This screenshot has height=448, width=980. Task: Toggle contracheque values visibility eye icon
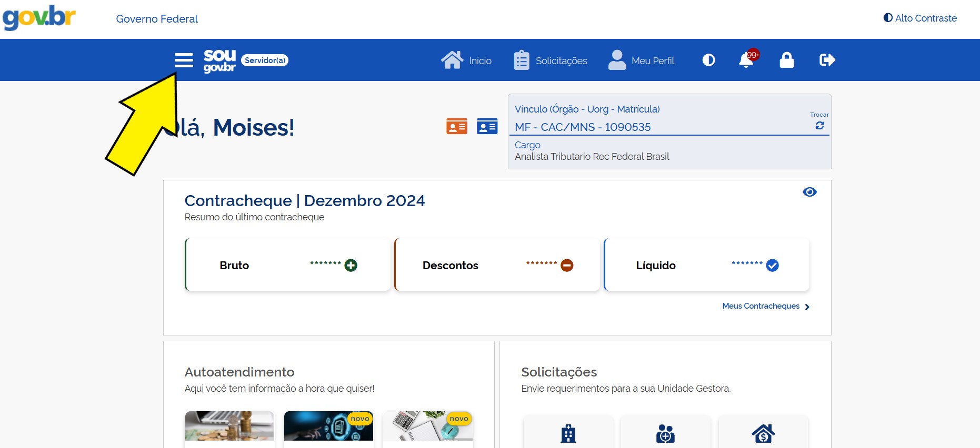(x=809, y=192)
